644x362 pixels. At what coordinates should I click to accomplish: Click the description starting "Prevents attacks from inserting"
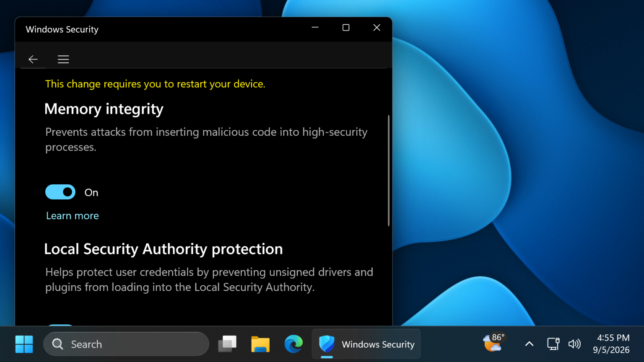[206, 140]
